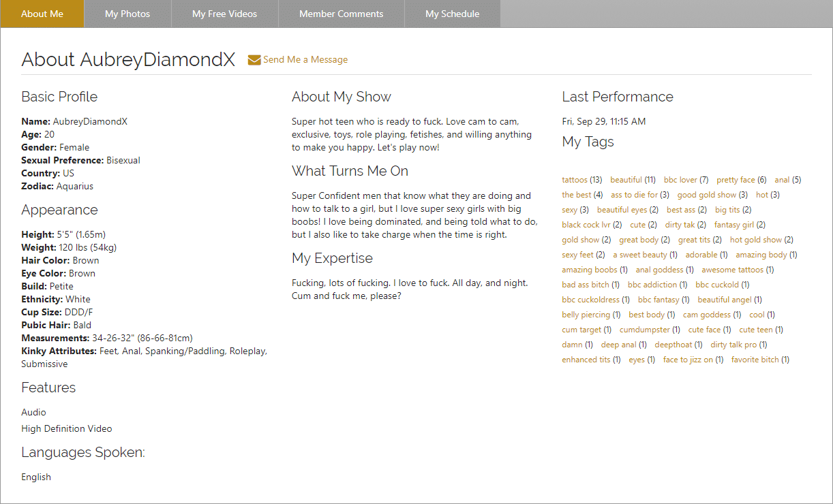Select the "beautiful angel" tag link
This screenshot has height=504, width=833.
[x=725, y=300]
